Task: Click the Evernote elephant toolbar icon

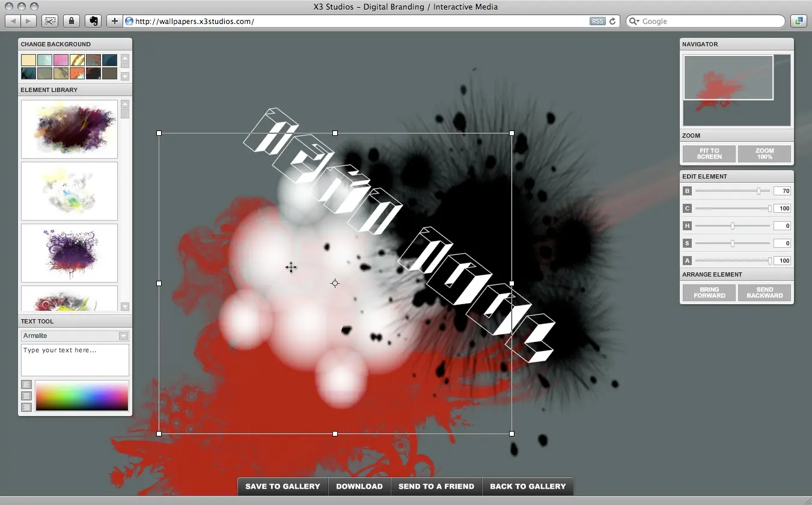Action: pos(93,21)
